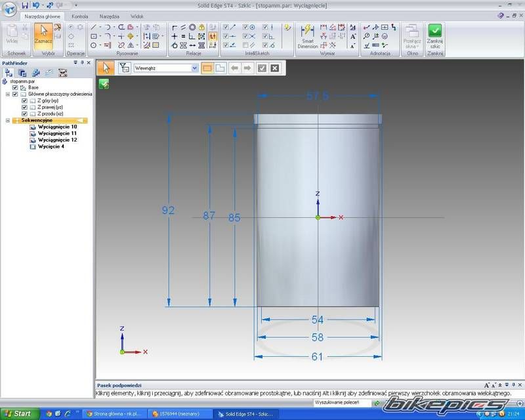525x420 pixels.
Task: Choose rectangular fence selection mode
Action: tap(207, 68)
